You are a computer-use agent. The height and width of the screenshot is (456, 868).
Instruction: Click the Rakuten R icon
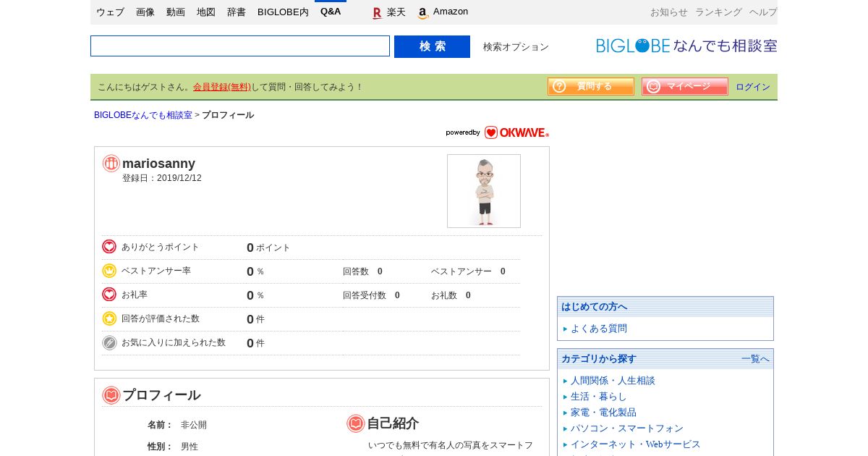(377, 13)
